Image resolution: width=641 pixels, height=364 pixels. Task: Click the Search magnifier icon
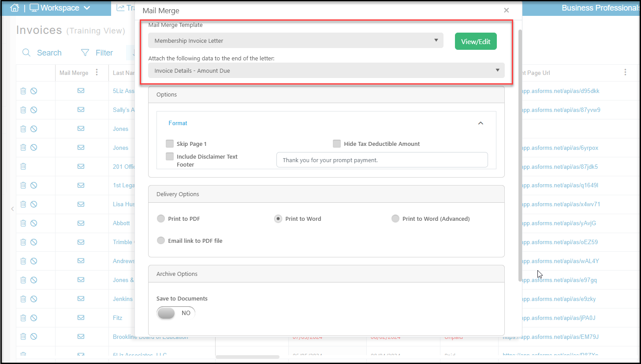click(x=26, y=53)
